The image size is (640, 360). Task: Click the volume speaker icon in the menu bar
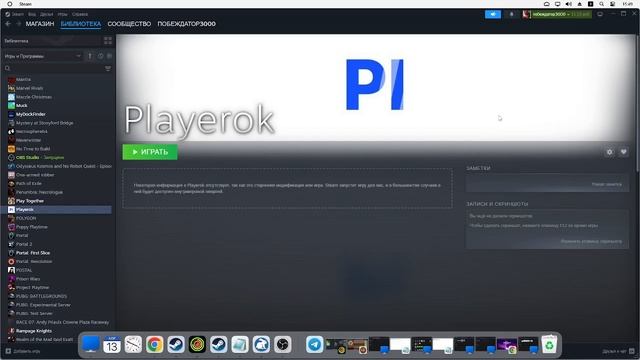coord(568,4)
